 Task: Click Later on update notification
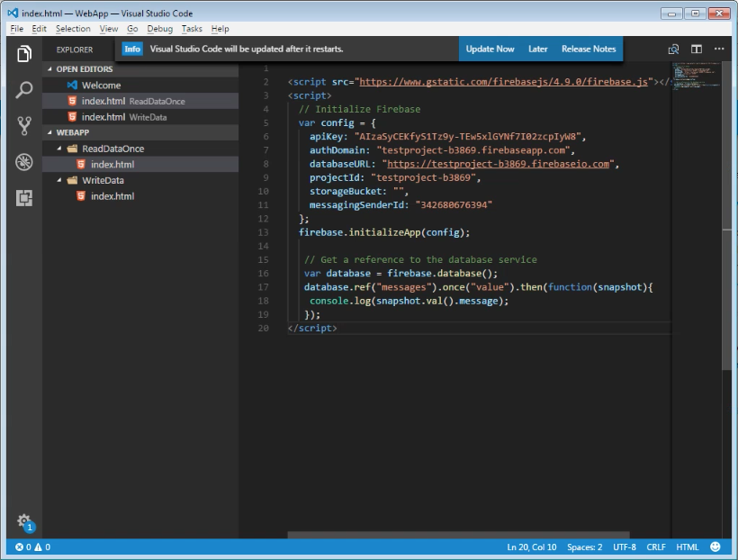coord(537,49)
